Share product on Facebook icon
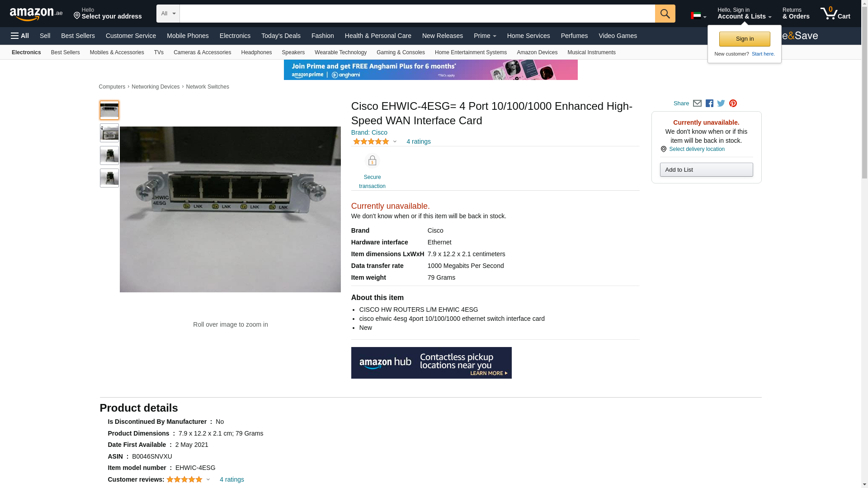Screen dimensions: 868x488 709,103
